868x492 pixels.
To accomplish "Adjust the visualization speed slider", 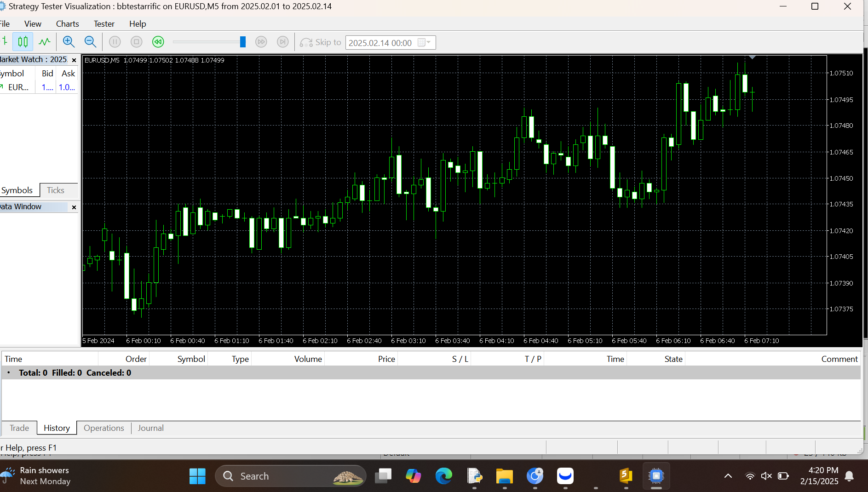I will (x=243, y=42).
